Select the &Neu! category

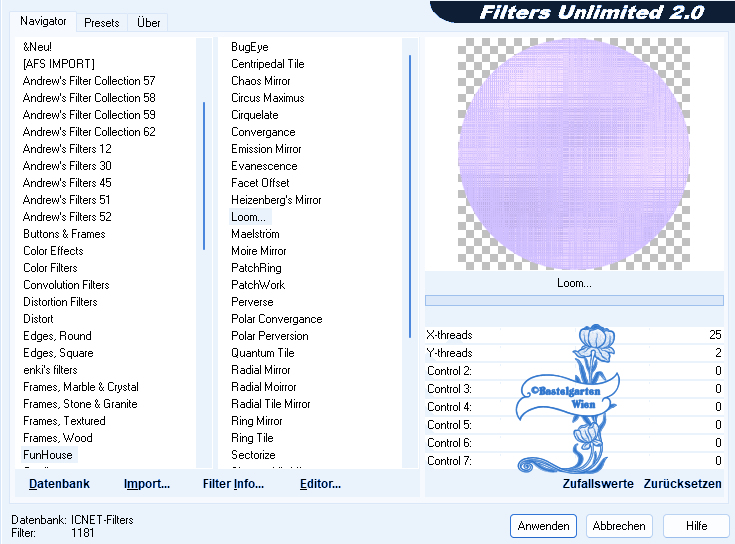pyautogui.click(x=38, y=47)
